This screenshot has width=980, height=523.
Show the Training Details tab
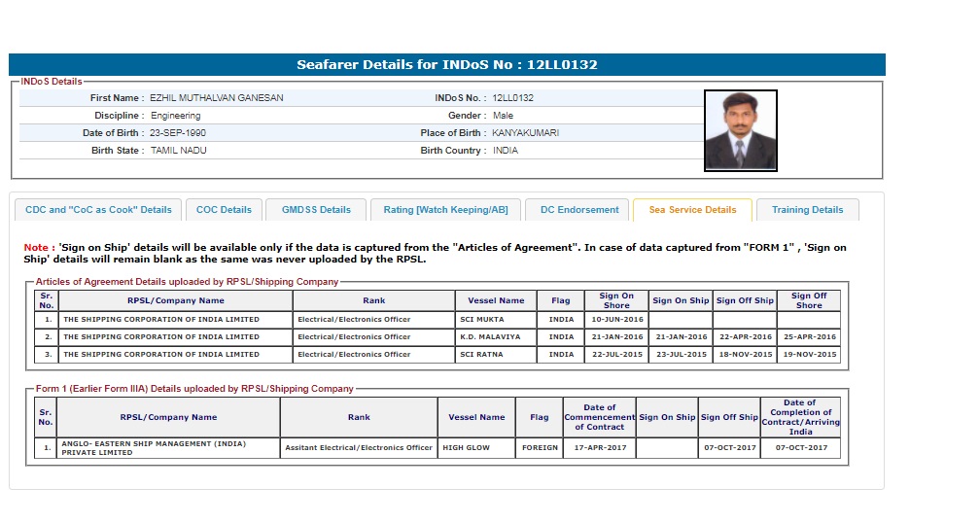tap(807, 210)
